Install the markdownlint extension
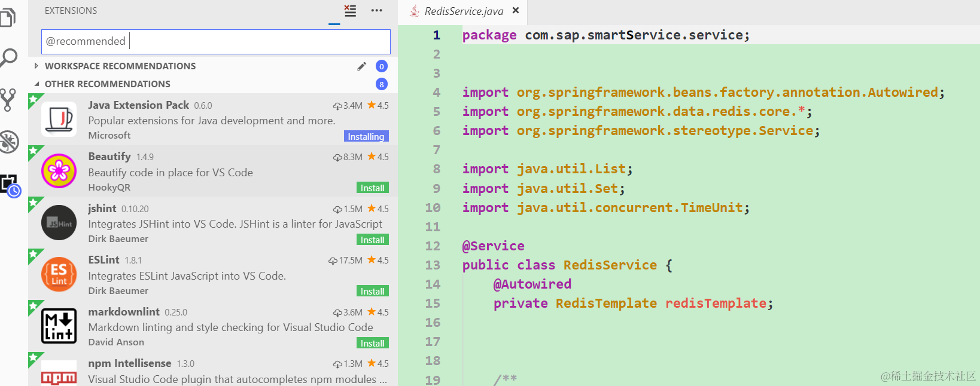Image resolution: width=980 pixels, height=386 pixels. [372, 343]
